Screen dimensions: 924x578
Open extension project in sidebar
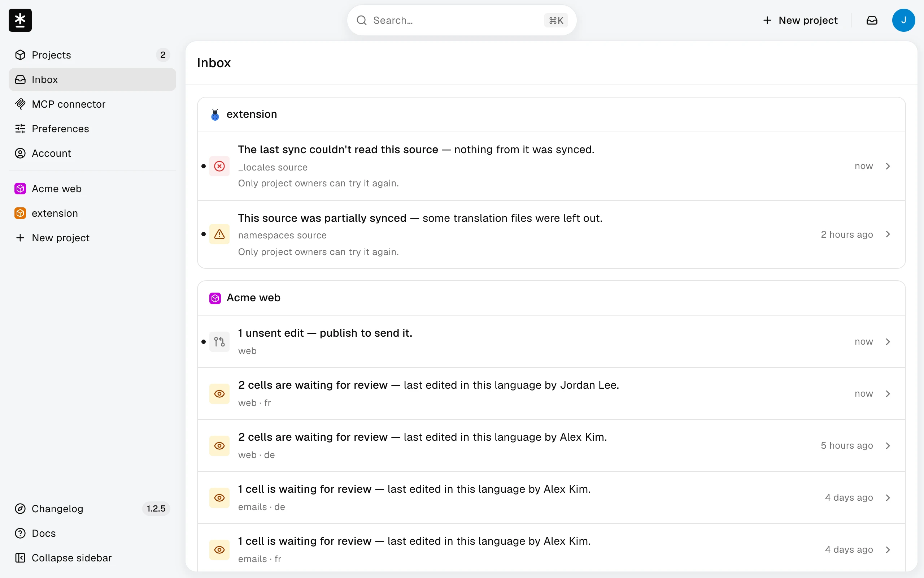click(x=92, y=213)
